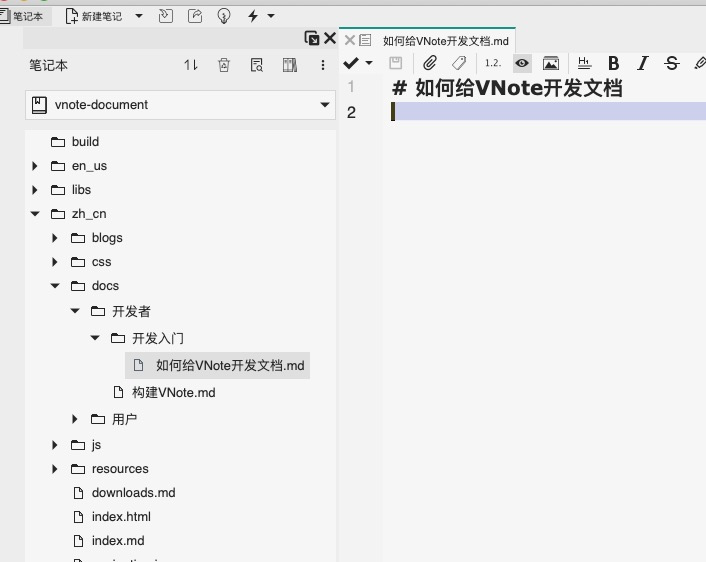Toggle italic formatting
The height and width of the screenshot is (562, 706).
click(x=643, y=63)
